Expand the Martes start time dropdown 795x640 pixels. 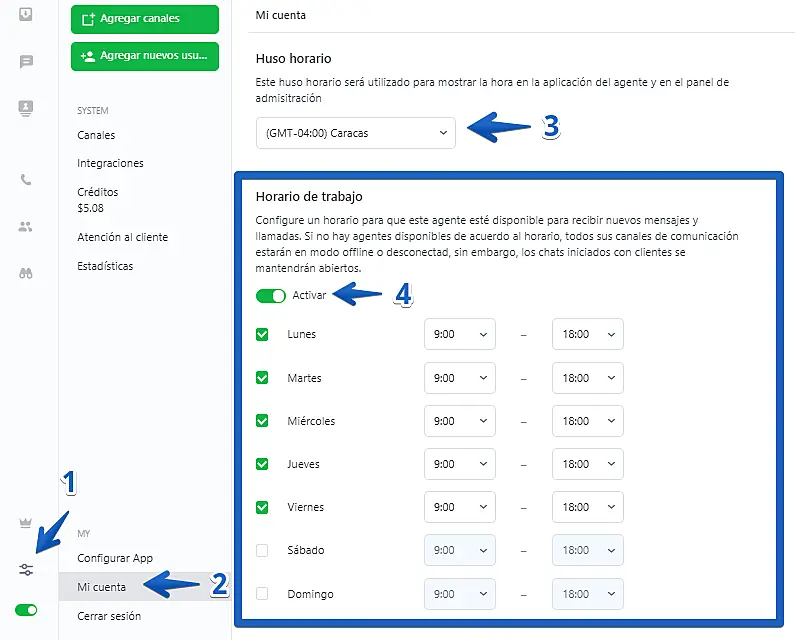pyautogui.click(x=460, y=378)
